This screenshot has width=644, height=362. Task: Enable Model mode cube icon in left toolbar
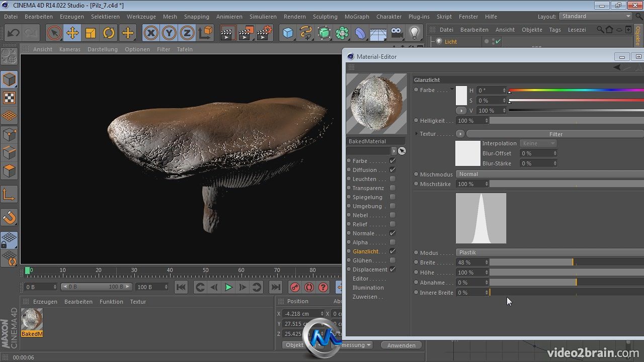click(x=9, y=79)
